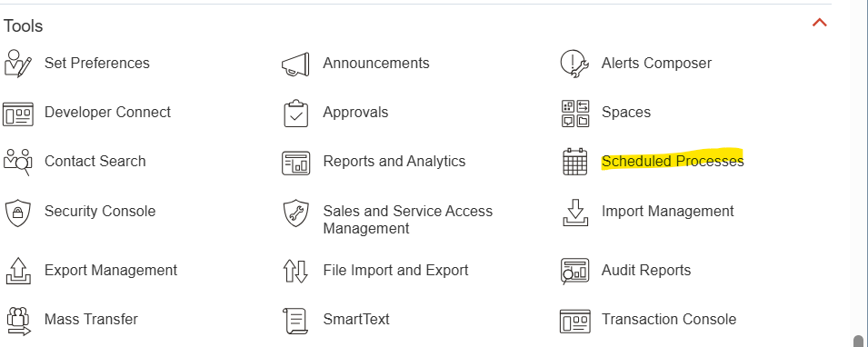
Task: Click the Import Management download tray icon
Action: click(x=575, y=213)
